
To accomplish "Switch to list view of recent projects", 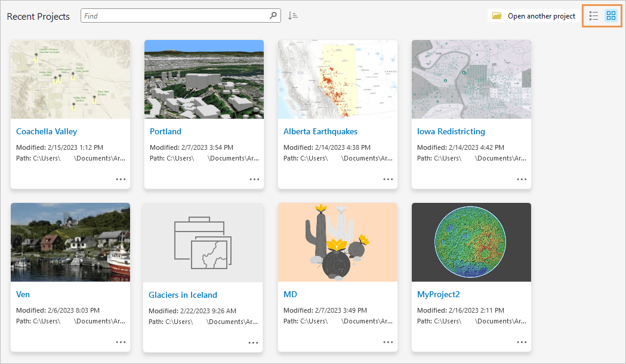I will tap(593, 16).
